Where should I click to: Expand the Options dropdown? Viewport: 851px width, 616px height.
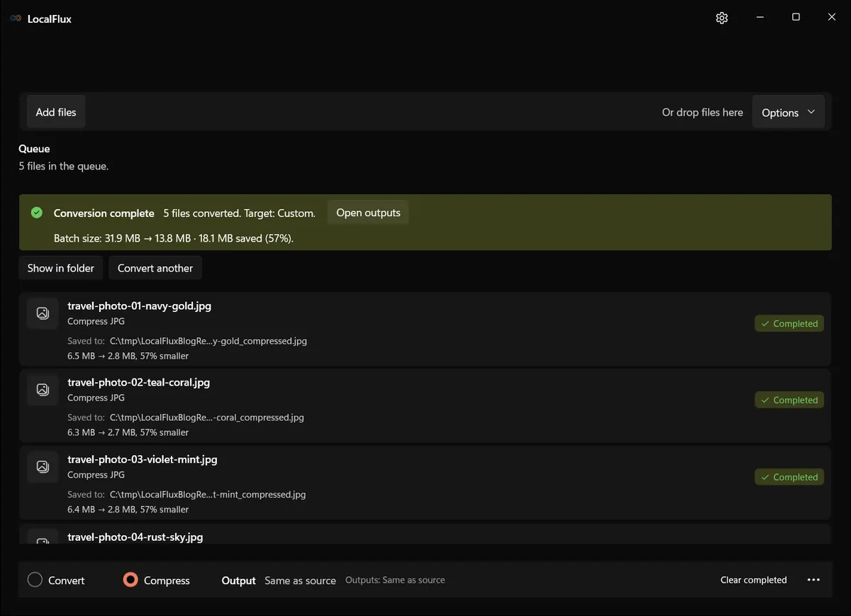pos(788,112)
